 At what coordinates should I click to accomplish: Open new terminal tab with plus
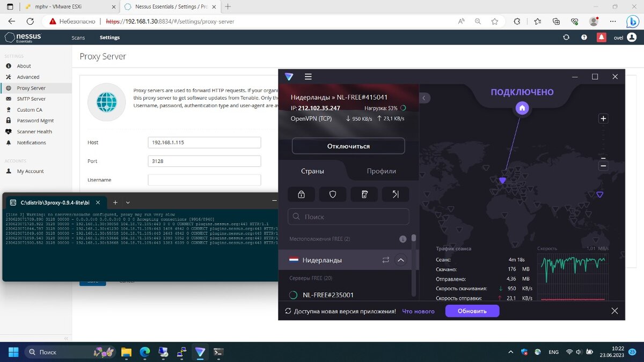click(115, 203)
